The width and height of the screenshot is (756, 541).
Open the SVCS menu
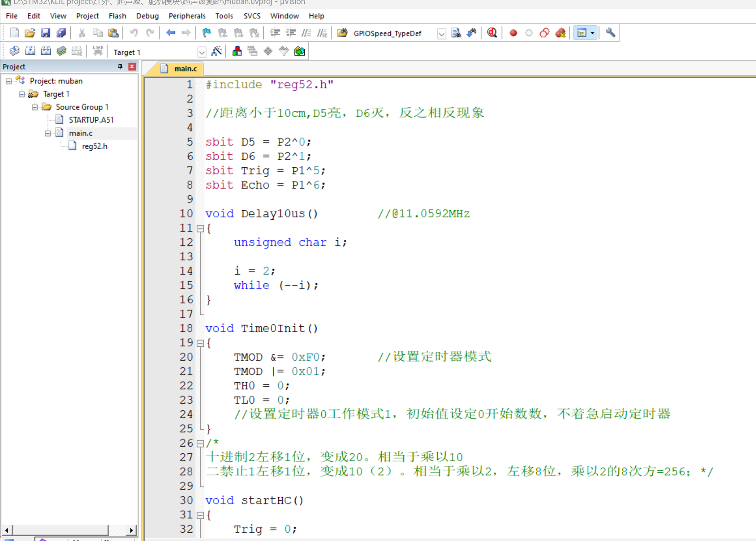pos(252,16)
